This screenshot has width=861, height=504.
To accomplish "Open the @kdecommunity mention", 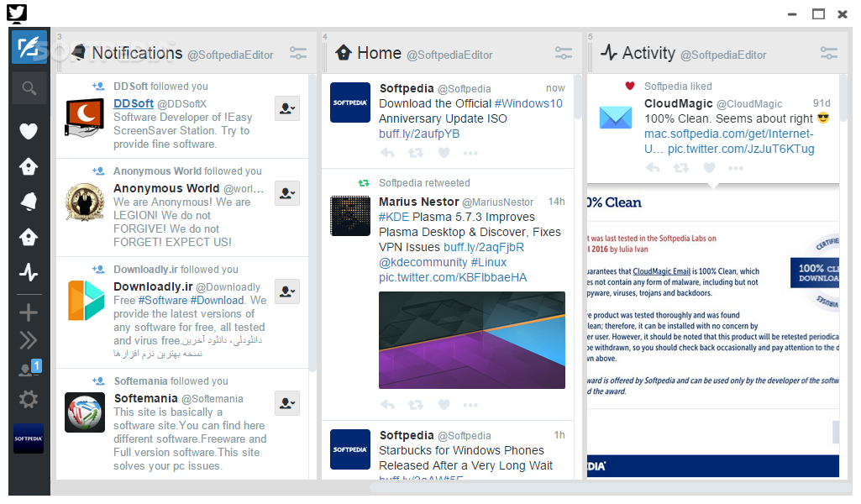I will pyautogui.click(x=423, y=262).
